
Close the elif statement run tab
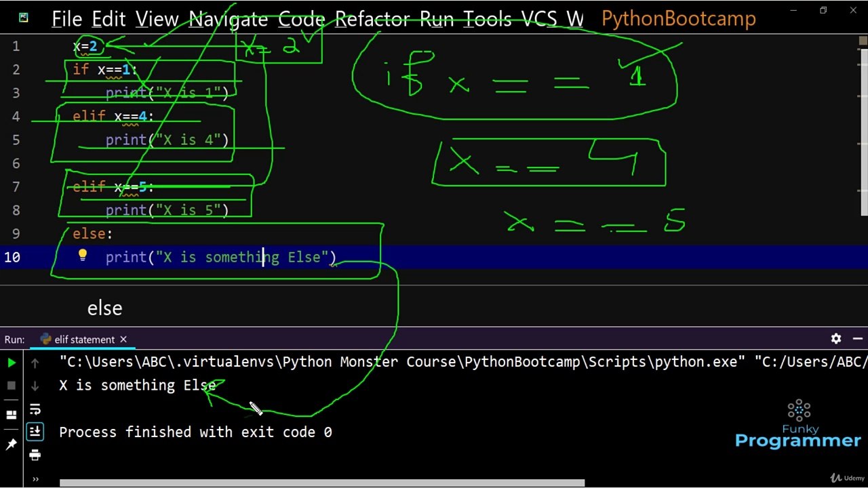point(123,340)
